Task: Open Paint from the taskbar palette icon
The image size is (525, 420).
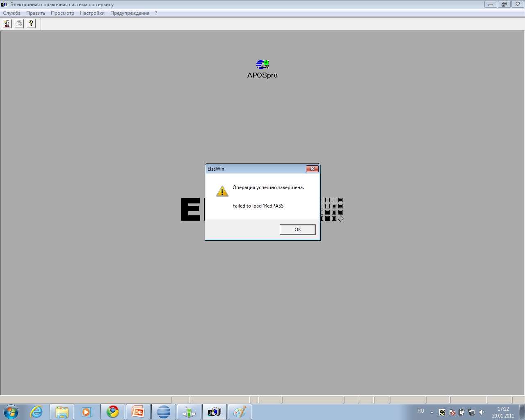Action: point(240,412)
